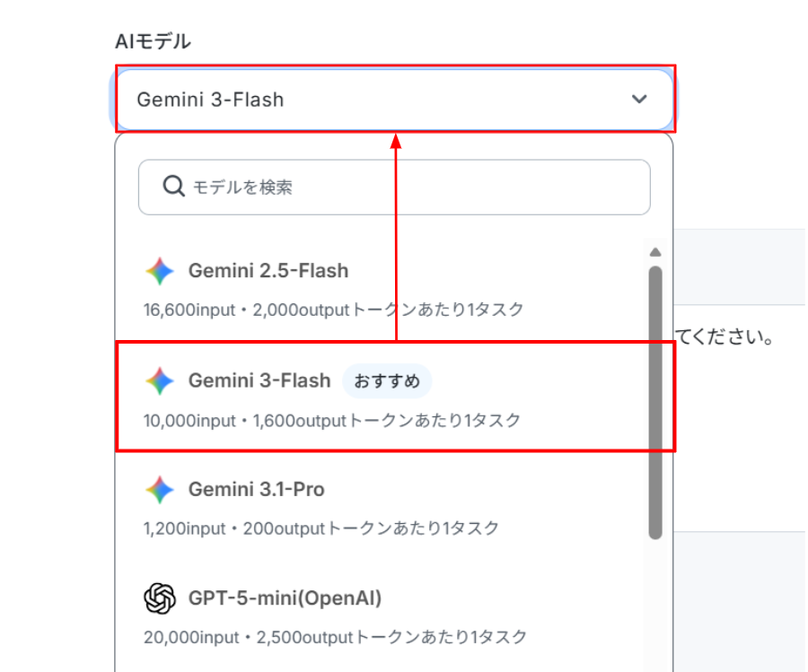Image resolution: width=808 pixels, height=672 pixels.
Task: Click the 1,200input token description line
Action: pos(321,528)
